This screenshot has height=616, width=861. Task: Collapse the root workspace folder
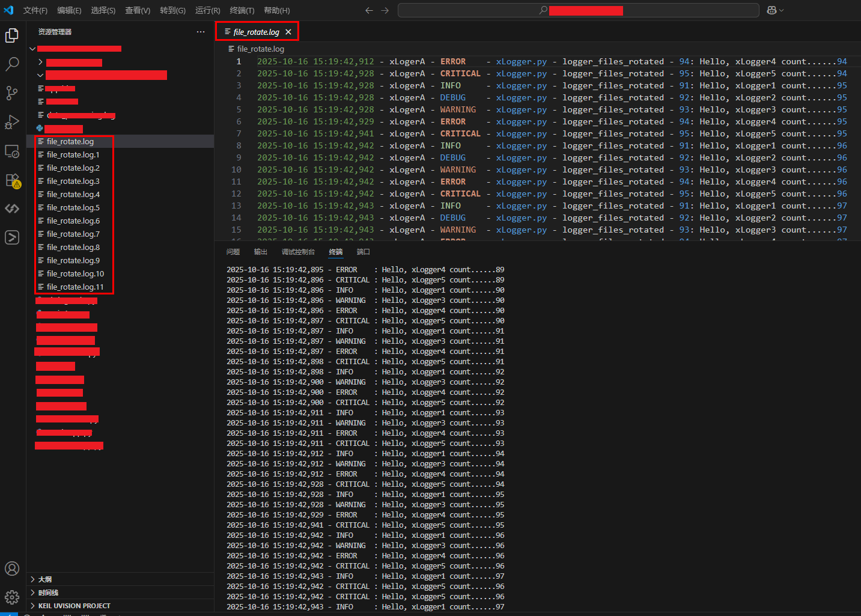pos(32,49)
